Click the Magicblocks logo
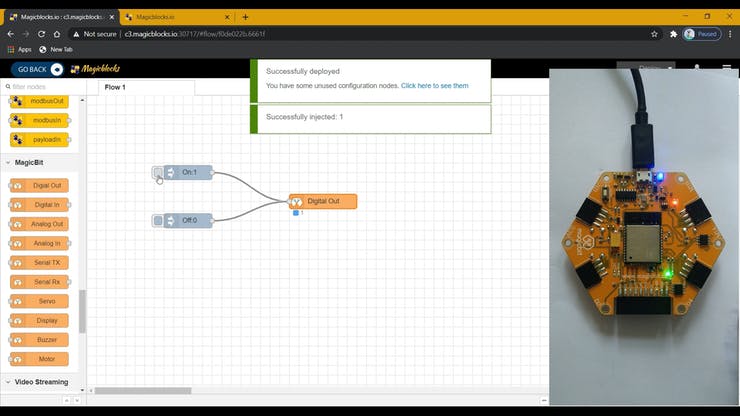This screenshot has height=416, width=740. (95, 69)
